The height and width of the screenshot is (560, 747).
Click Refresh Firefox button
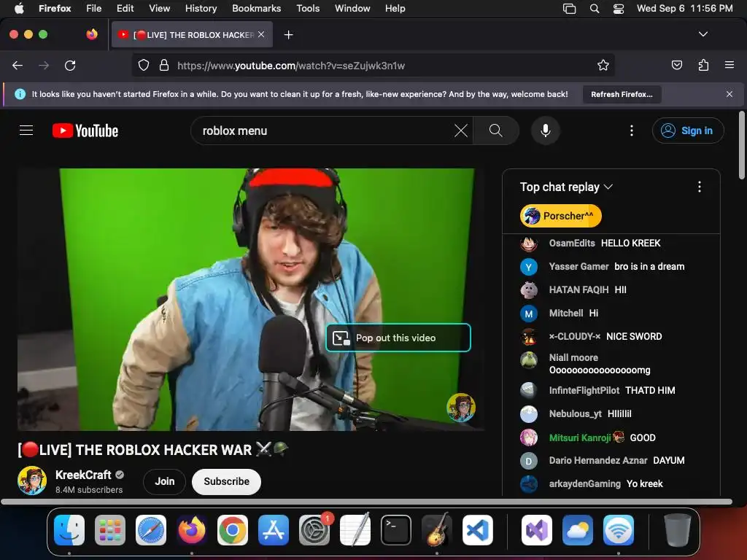tap(622, 94)
